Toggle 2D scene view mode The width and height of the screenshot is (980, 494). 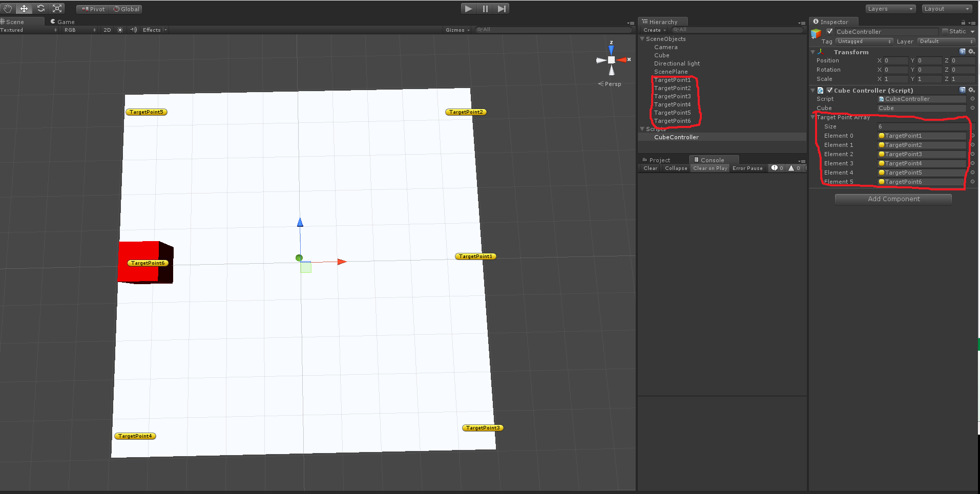point(107,30)
